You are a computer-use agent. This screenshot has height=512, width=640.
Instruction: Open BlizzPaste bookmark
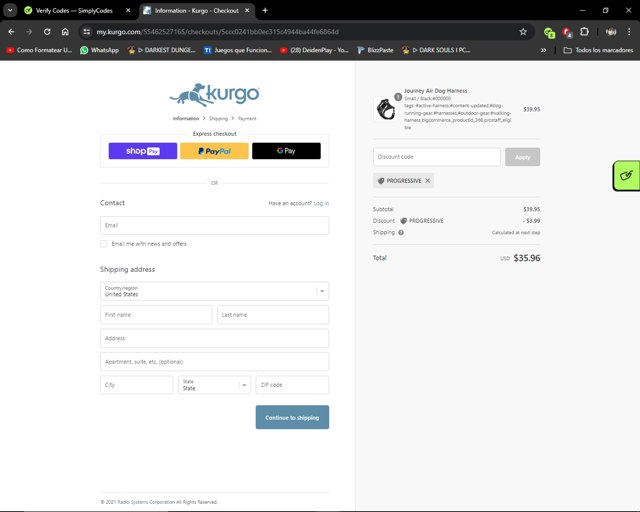pos(375,50)
